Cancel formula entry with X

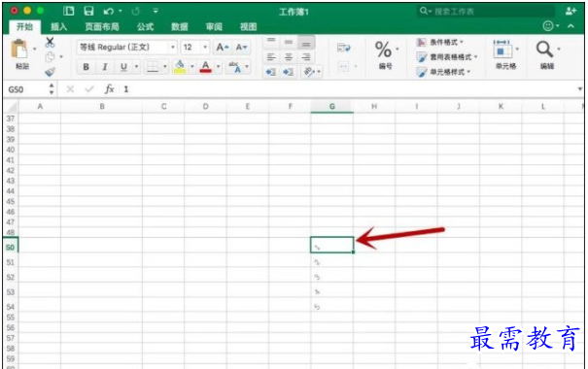[70, 89]
